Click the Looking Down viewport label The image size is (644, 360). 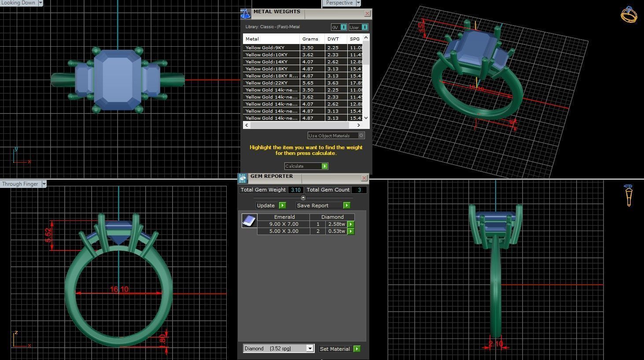point(18,3)
